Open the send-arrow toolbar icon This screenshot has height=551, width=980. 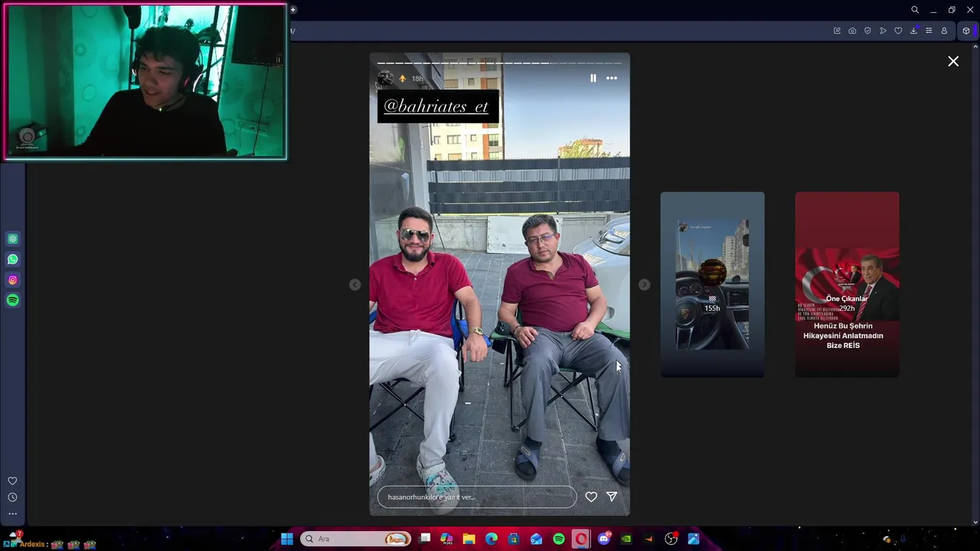click(x=883, y=31)
